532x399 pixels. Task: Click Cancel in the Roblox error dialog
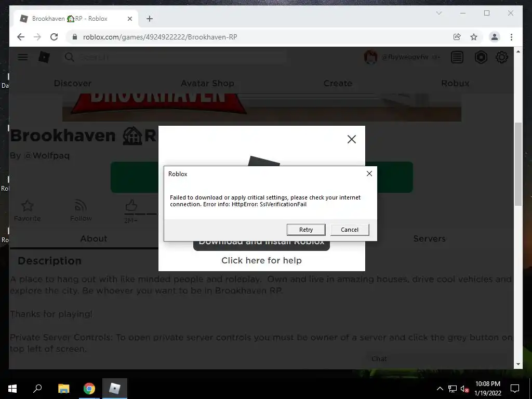(x=350, y=230)
